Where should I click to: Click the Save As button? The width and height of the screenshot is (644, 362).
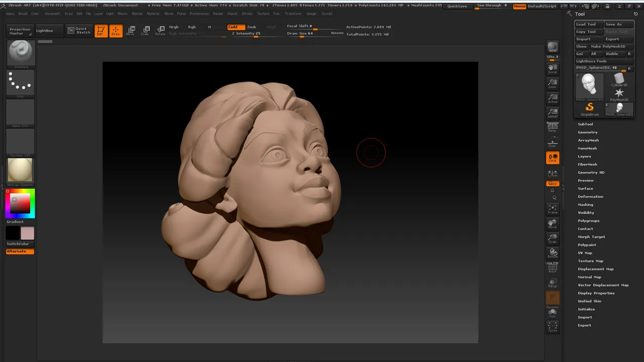618,24
